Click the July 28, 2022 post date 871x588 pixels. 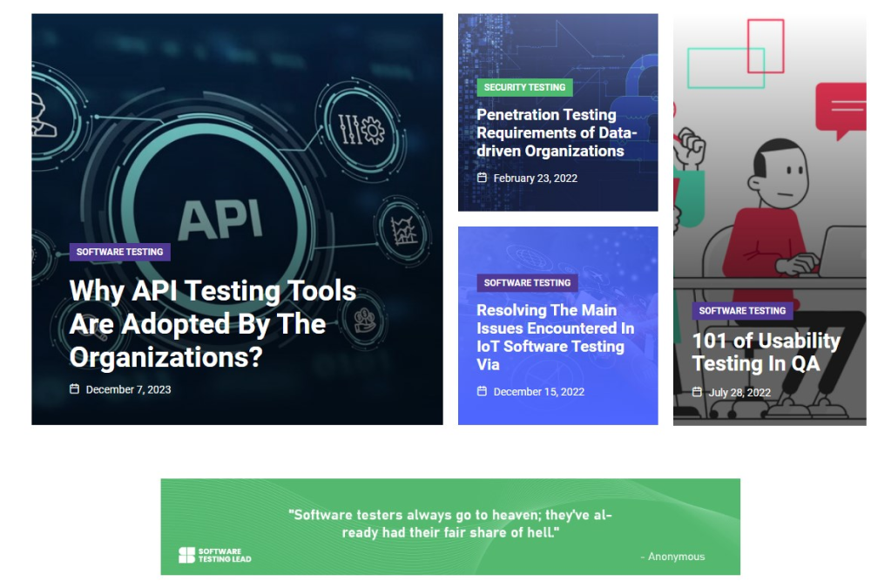[739, 392]
